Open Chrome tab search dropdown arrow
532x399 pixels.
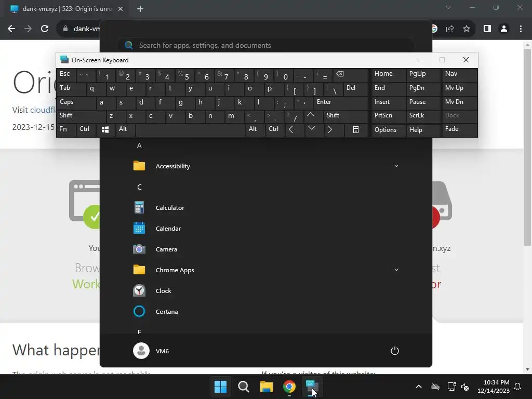[x=448, y=7]
